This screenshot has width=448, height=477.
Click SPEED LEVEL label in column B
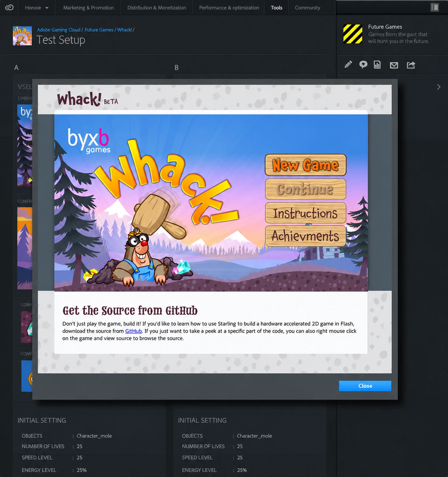(x=197, y=458)
